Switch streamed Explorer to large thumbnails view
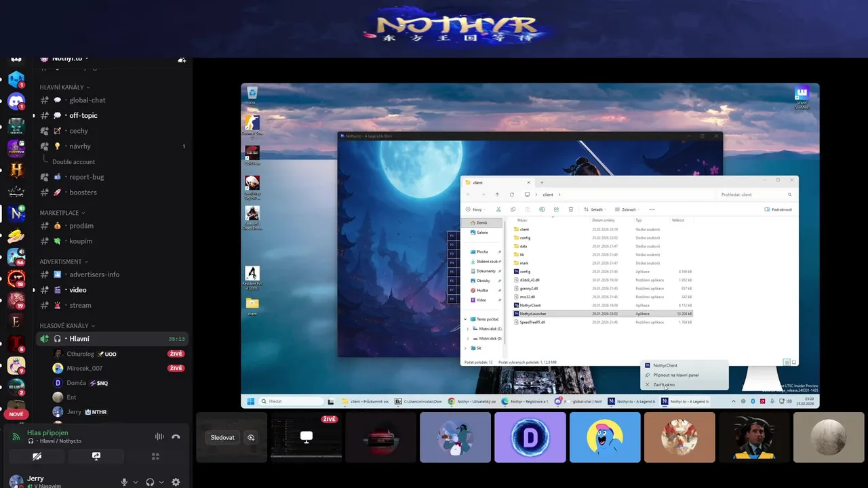This screenshot has height=488, width=868. point(793,362)
